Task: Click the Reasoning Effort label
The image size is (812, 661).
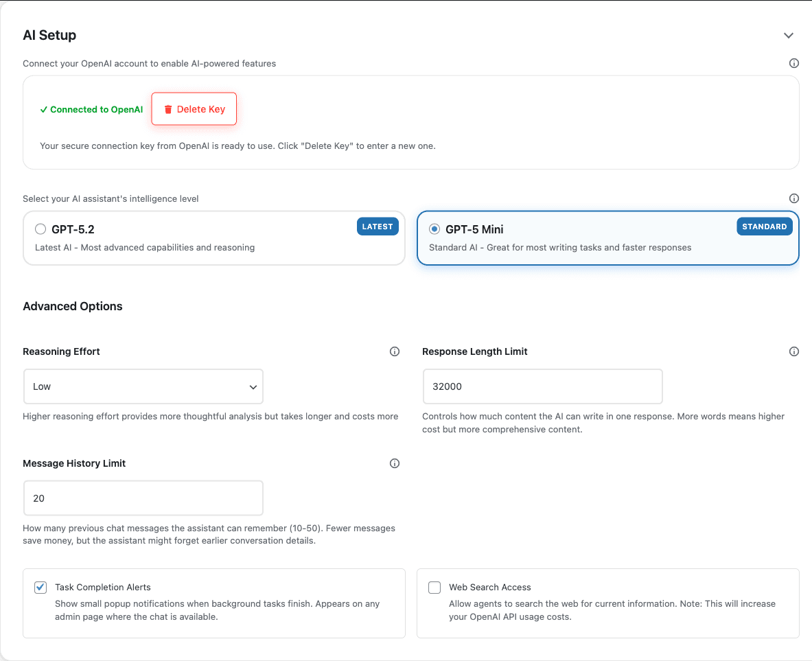Action: (x=61, y=351)
